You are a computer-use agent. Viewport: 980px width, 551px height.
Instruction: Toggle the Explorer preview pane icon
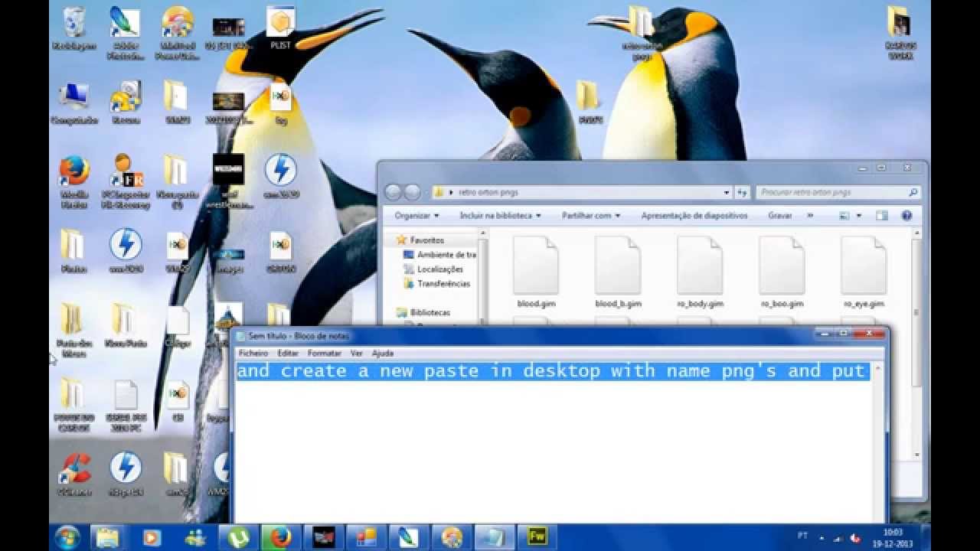point(881,216)
